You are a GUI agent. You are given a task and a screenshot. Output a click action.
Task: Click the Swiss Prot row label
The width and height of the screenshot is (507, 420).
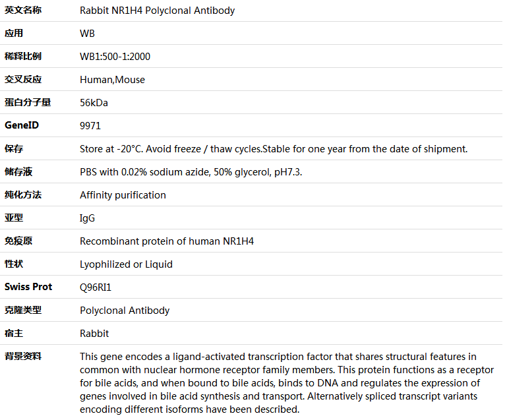point(28,287)
